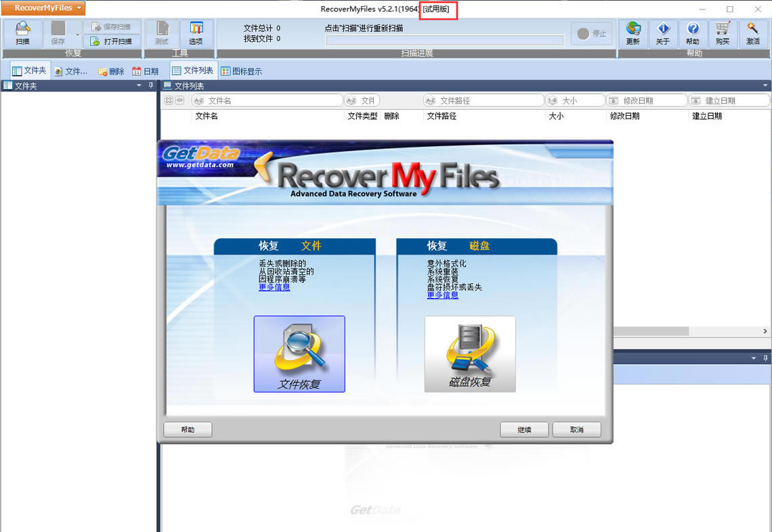The image size is (772, 532).
Task: Sort by 修改日期 column header
Action: click(x=625, y=116)
